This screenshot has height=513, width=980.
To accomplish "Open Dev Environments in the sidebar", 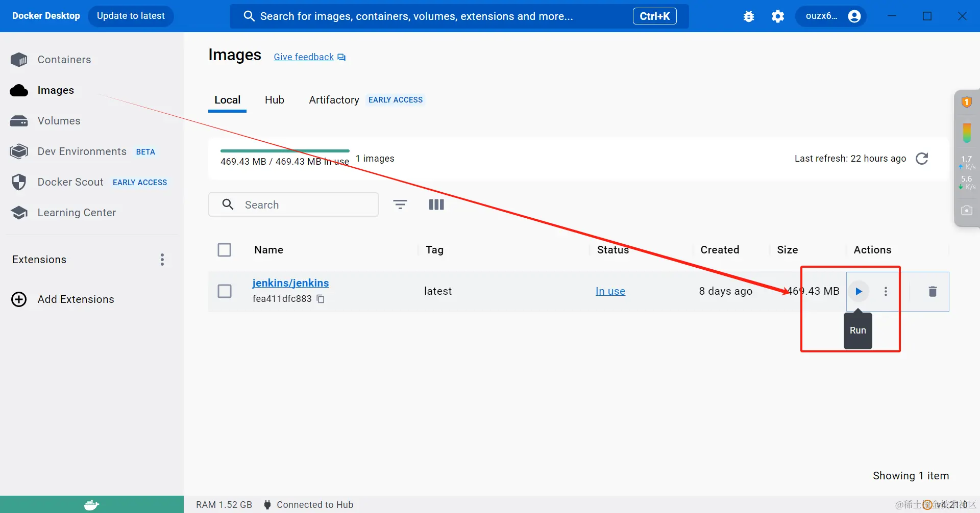I will click(82, 151).
